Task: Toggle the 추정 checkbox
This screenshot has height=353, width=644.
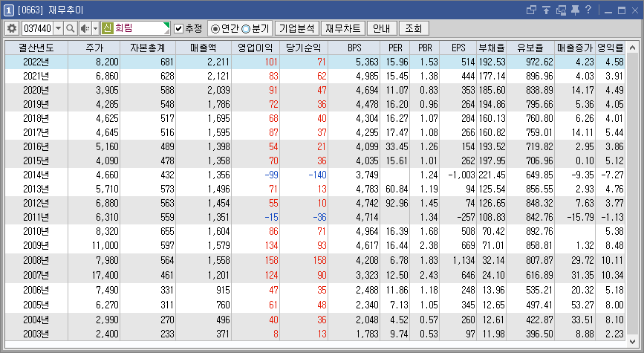Action: 178,28
